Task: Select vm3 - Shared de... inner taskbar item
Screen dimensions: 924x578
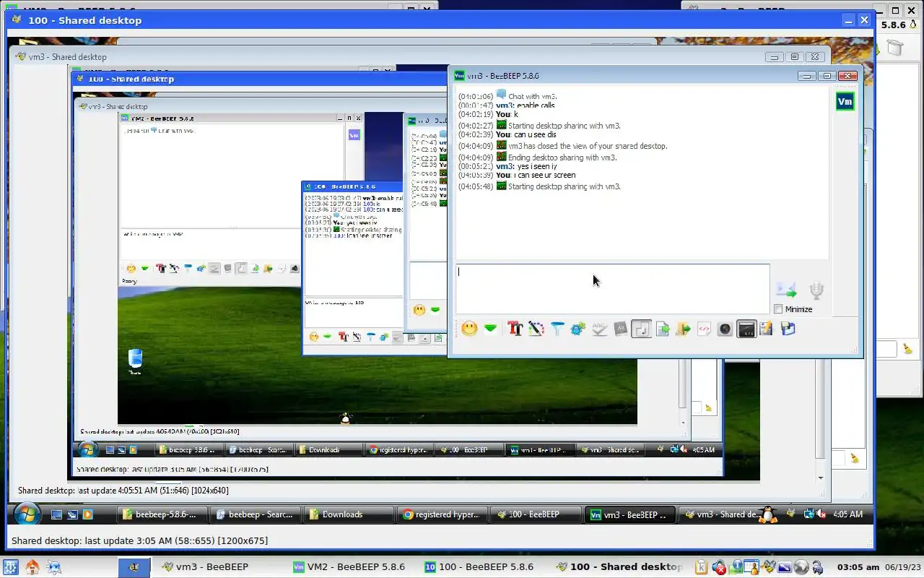Action: coord(720,514)
